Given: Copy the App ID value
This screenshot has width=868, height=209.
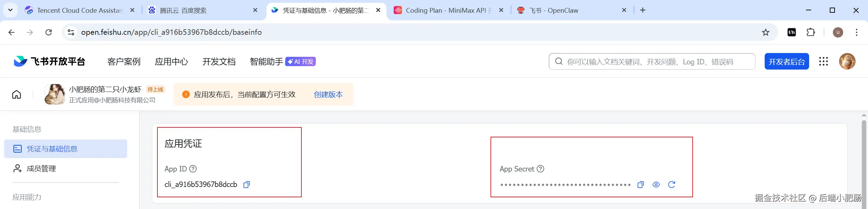Looking at the screenshot, I should pyautogui.click(x=247, y=185).
